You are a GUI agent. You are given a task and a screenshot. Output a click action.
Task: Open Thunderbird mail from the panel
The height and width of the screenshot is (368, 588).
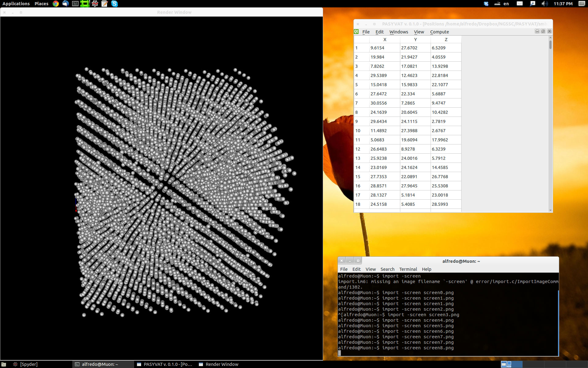coord(66,4)
